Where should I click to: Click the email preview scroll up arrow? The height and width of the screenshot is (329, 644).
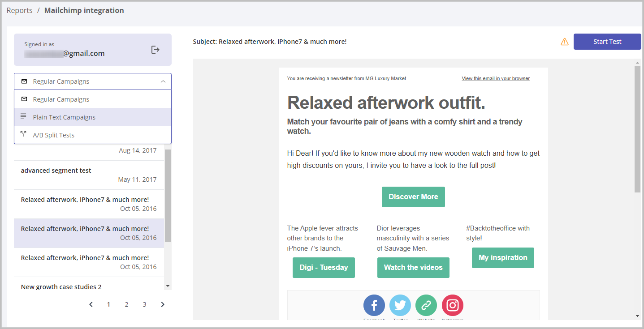pyautogui.click(x=637, y=62)
